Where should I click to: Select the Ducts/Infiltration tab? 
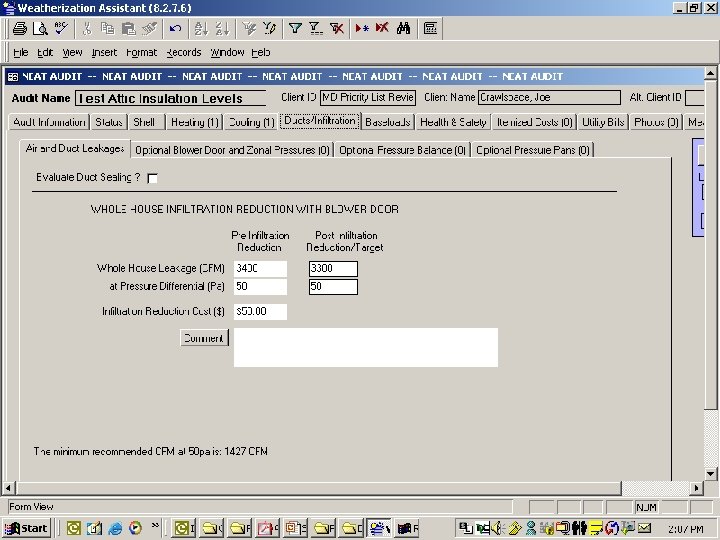320,121
